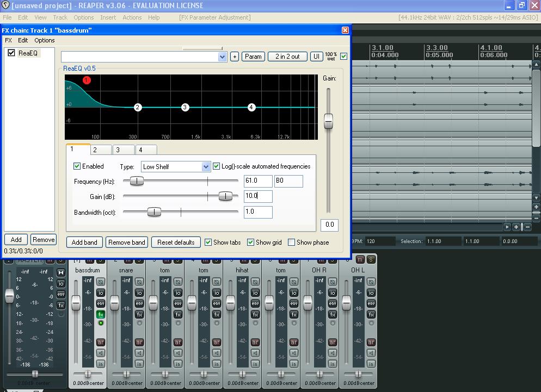Image resolution: width=541 pixels, height=392 pixels.
Task: Open the snare track env envelope button
Action: pos(139,303)
